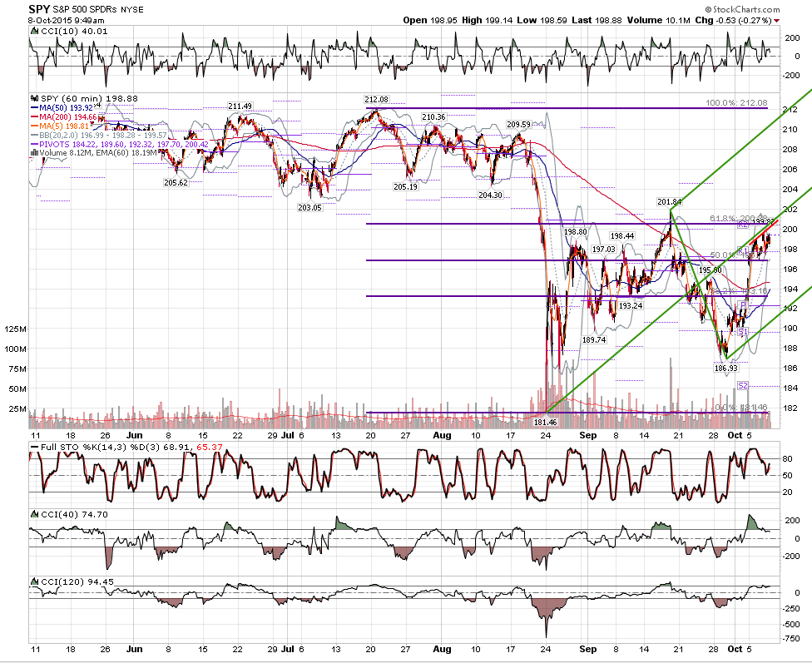
Task: Click the 210.36 price peak label
Action: [x=433, y=117]
